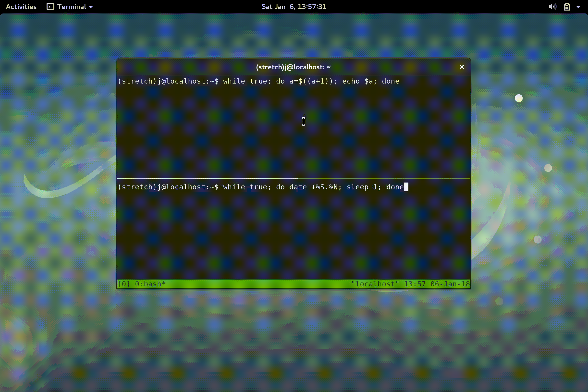The height and width of the screenshot is (392, 588).
Task: Click the tmux pane divider line
Action: pyautogui.click(x=294, y=178)
